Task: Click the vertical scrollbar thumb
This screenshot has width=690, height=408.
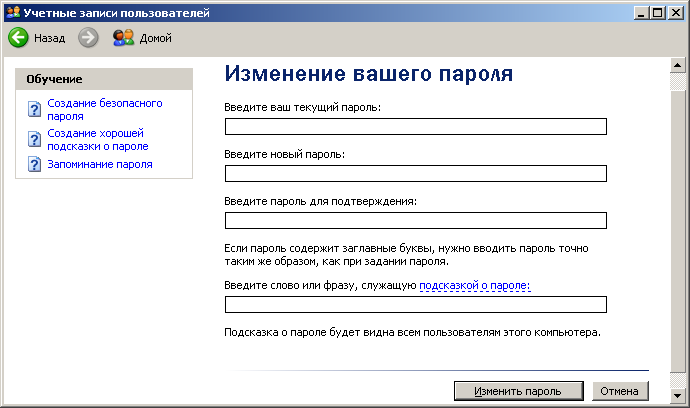Action: [677, 231]
